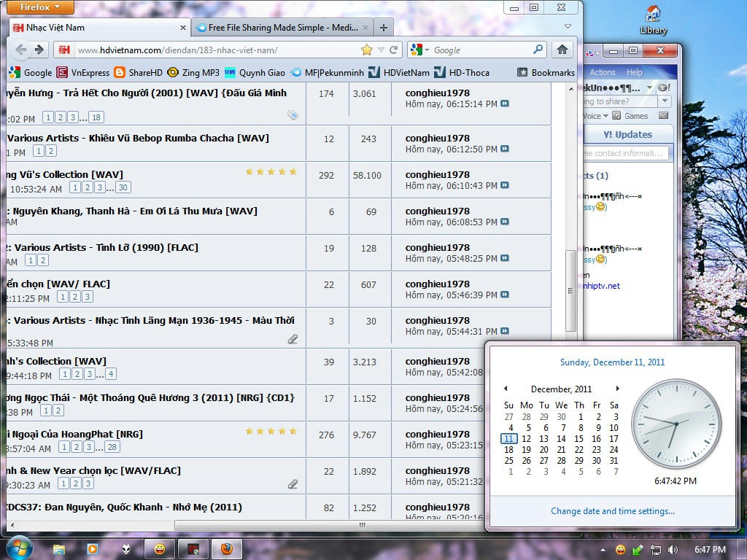The width and height of the screenshot is (747, 560).
Task: Click the December, 2011 calendar header
Action: pos(561,389)
